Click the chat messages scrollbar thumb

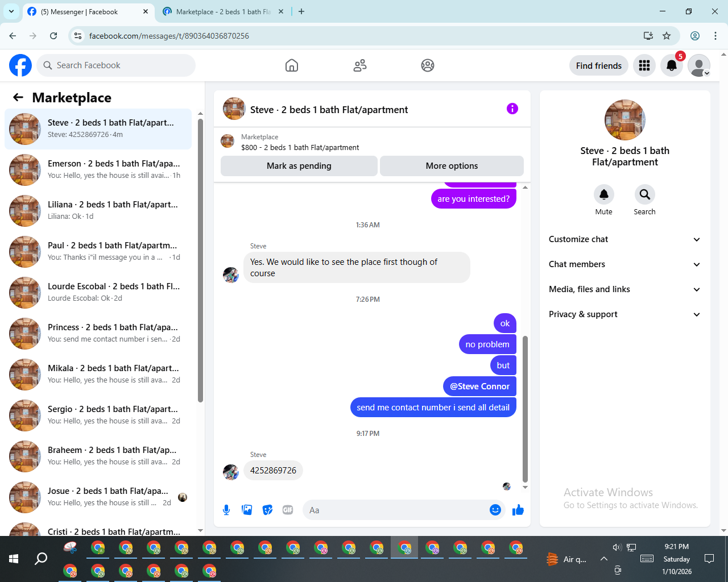pos(525,409)
